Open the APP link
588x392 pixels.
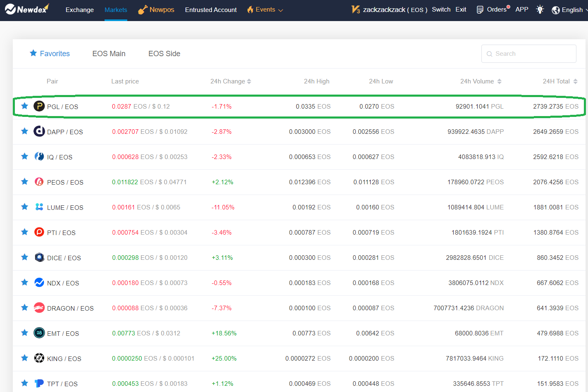522,9
